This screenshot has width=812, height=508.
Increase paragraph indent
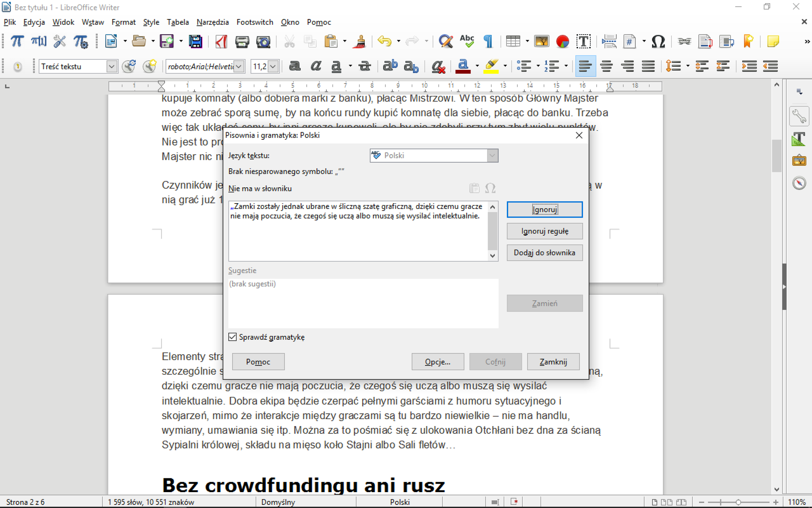(x=749, y=66)
